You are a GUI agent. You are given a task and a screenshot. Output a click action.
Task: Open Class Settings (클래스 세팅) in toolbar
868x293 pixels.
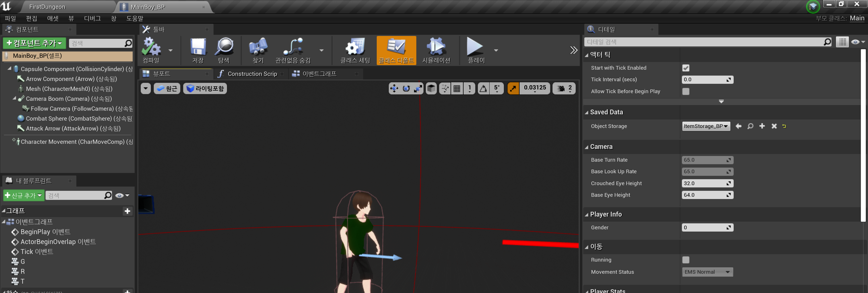click(355, 48)
